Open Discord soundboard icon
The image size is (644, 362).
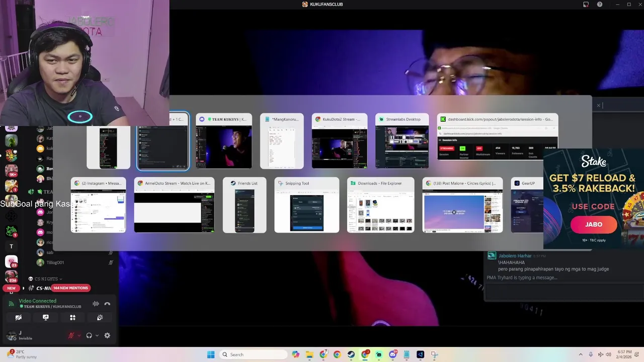coord(100,317)
